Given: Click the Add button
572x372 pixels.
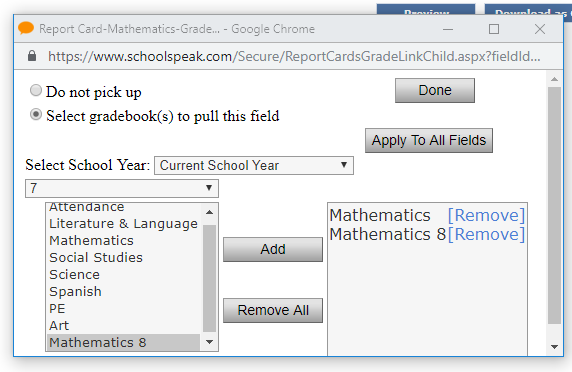Looking at the screenshot, I should click(x=273, y=249).
